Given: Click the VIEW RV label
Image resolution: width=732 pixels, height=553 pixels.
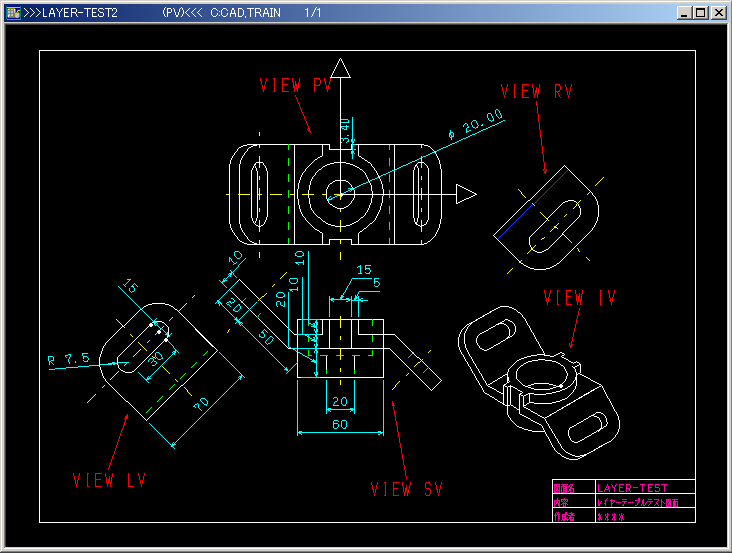Looking at the screenshot, I should pos(537,92).
